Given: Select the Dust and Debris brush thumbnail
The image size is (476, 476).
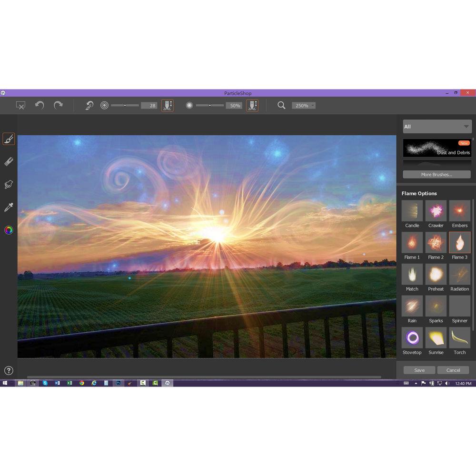Looking at the screenshot, I should point(436,148).
